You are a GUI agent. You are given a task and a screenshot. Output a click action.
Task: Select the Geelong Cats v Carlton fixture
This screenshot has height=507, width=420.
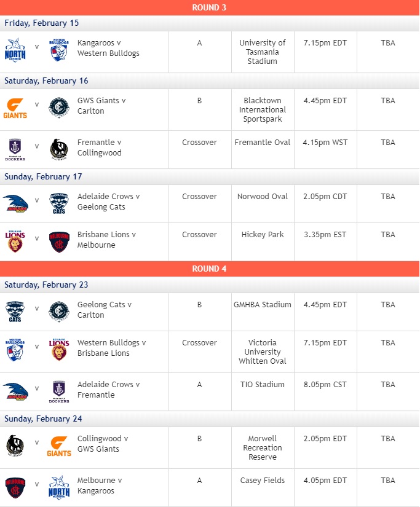104,310
